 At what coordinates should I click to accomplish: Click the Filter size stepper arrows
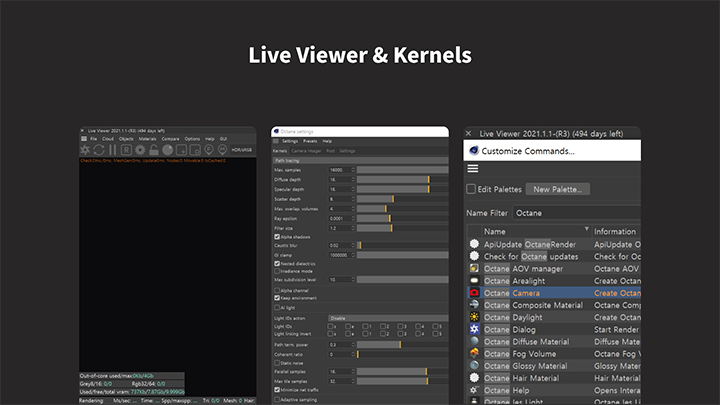coord(353,228)
